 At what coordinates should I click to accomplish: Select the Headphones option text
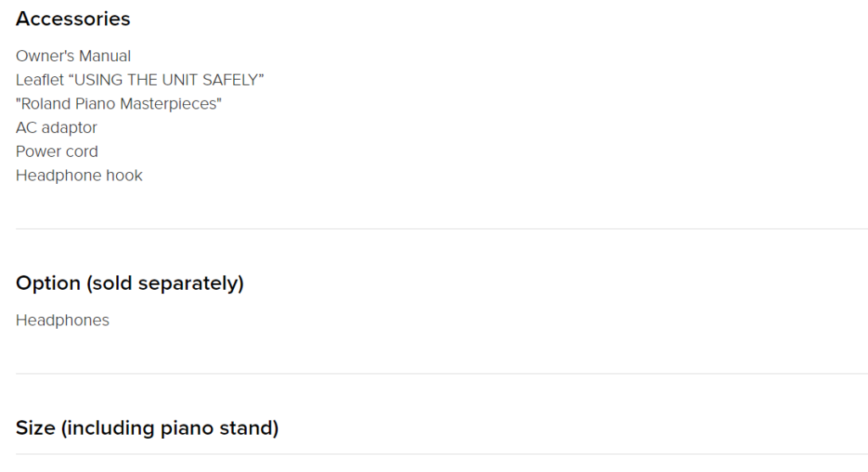point(63,320)
